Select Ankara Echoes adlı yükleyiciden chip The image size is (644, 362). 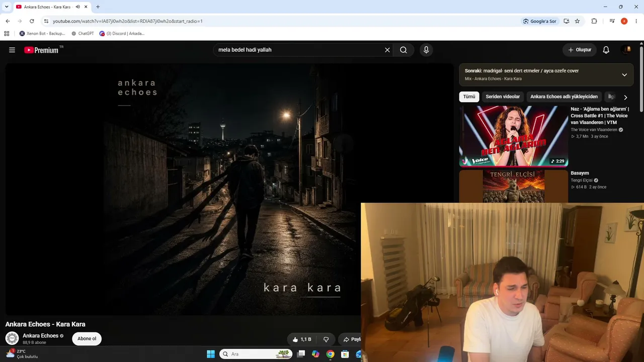[564, 97]
